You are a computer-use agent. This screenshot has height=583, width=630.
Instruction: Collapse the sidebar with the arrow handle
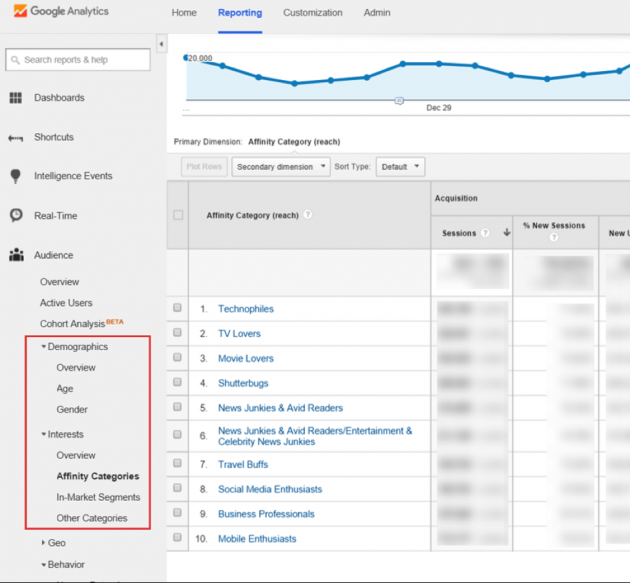pos(161,44)
